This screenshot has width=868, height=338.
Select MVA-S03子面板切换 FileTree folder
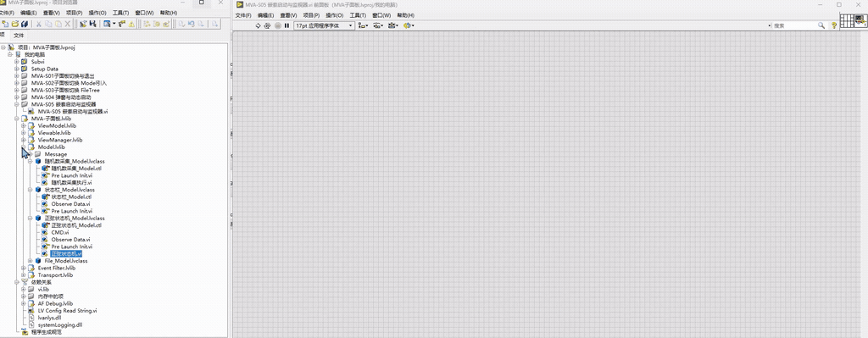tap(65, 90)
